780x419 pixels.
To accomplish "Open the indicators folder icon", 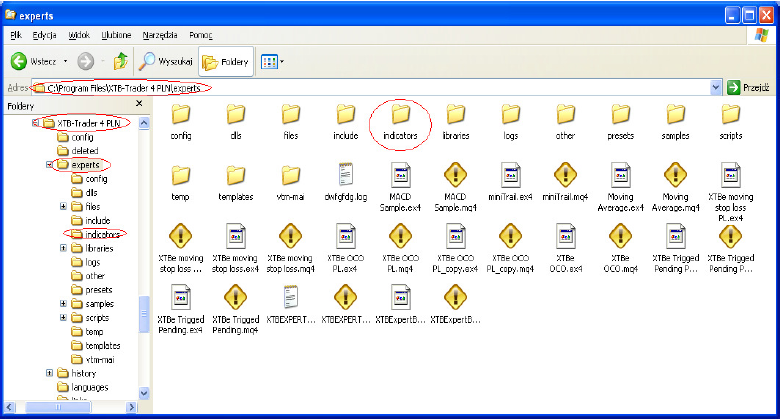I will 400,114.
